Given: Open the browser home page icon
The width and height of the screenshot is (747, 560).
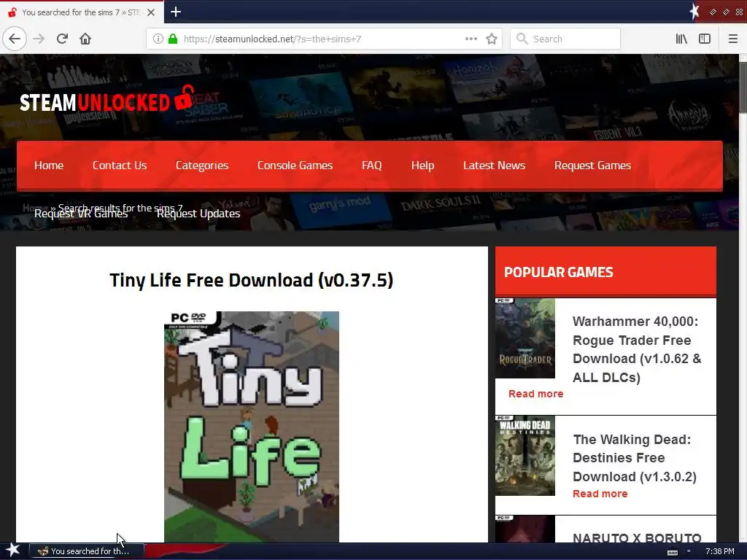Looking at the screenshot, I should tap(85, 39).
